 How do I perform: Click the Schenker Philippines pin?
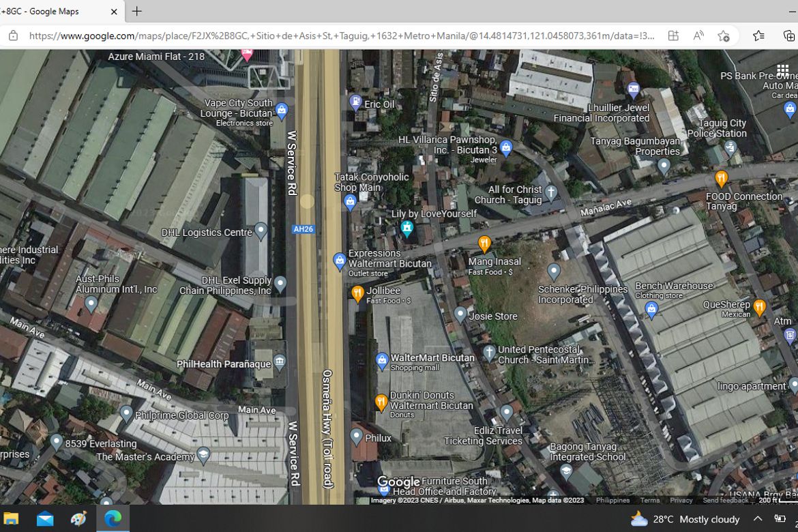point(554,271)
